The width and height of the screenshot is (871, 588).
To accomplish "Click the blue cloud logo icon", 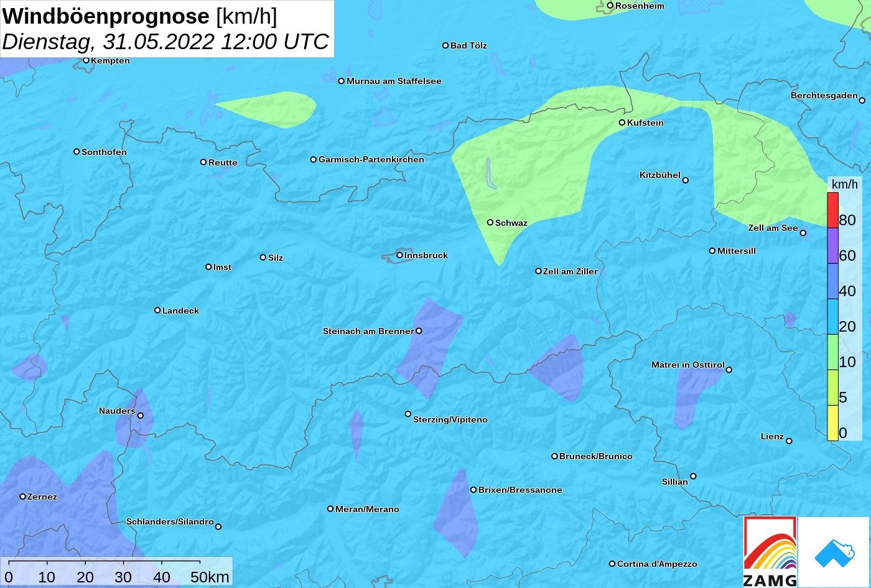I will [834, 552].
